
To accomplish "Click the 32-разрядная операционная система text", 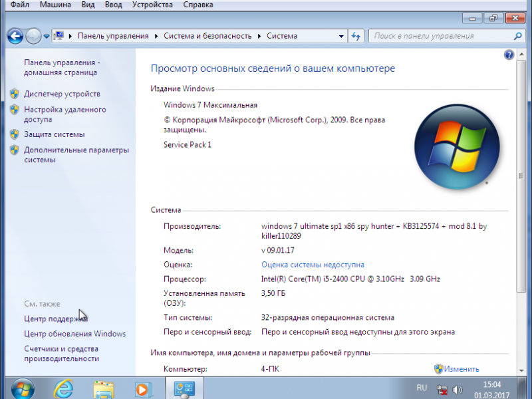I will [327, 318].
